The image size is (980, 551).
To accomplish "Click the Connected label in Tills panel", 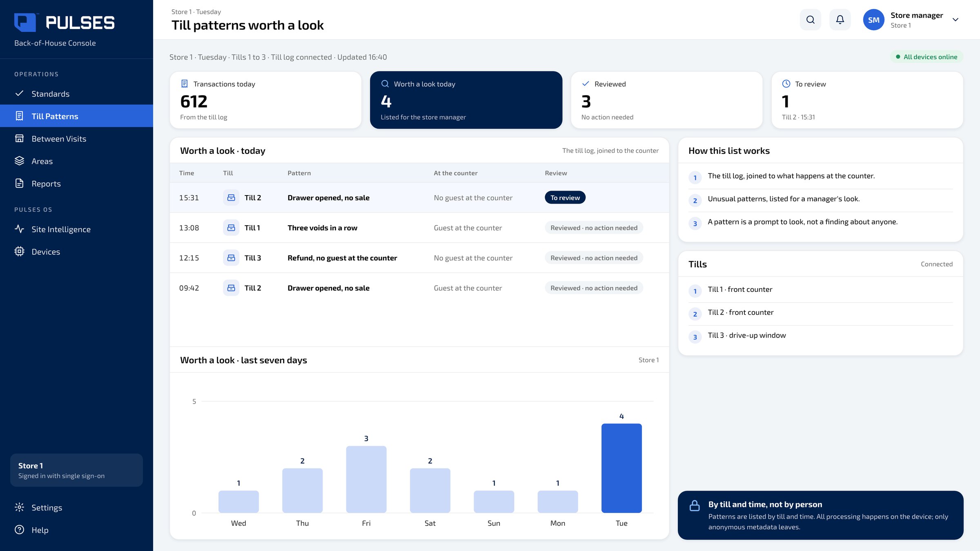I will point(937,264).
